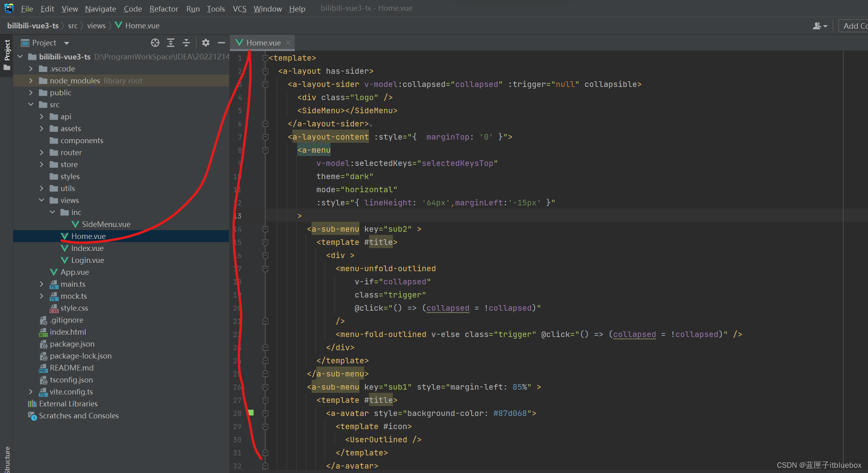Hide the Project tool window with minus icon
This screenshot has width=868, height=473.
(x=221, y=43)
